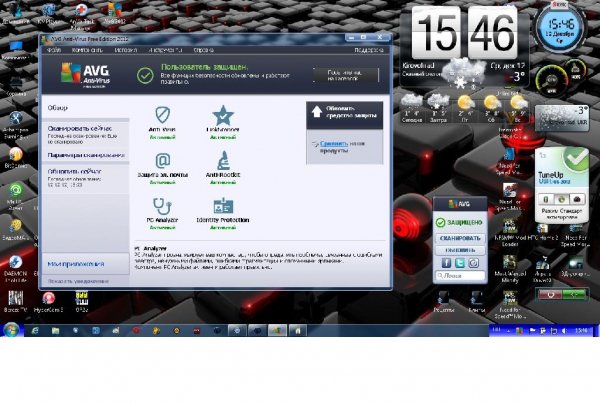
Task: Click the Twitter icon in AVG gadget
Action: [x=460, y=263]
